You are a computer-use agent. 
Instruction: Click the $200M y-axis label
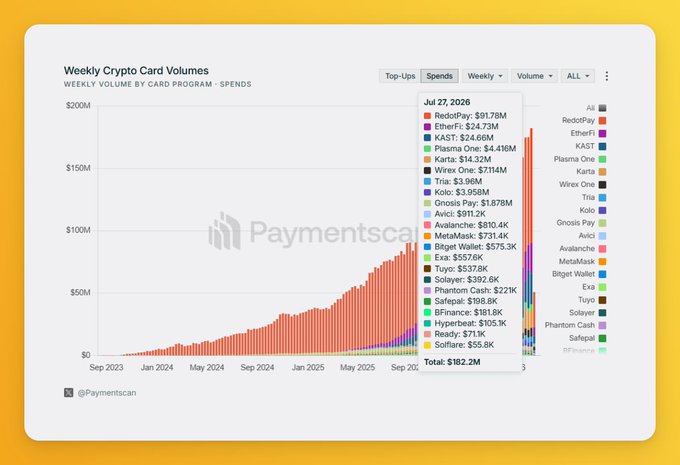tap(78, 106)
